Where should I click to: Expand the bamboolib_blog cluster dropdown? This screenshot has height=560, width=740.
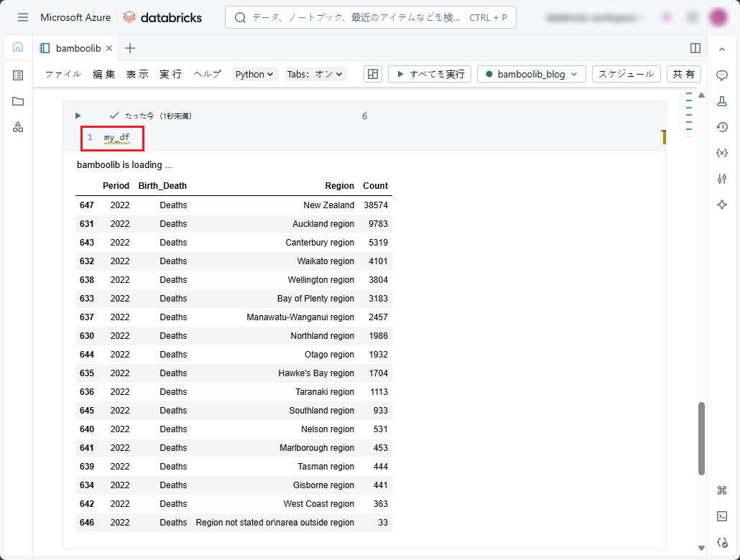[531, 74]
